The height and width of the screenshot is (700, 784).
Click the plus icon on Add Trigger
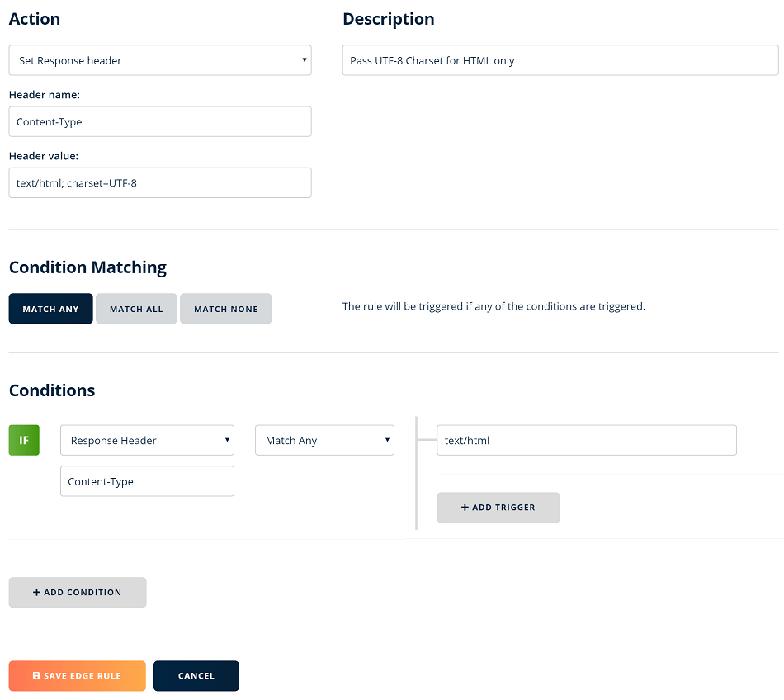pyautogui.click(x=465, y=508)
